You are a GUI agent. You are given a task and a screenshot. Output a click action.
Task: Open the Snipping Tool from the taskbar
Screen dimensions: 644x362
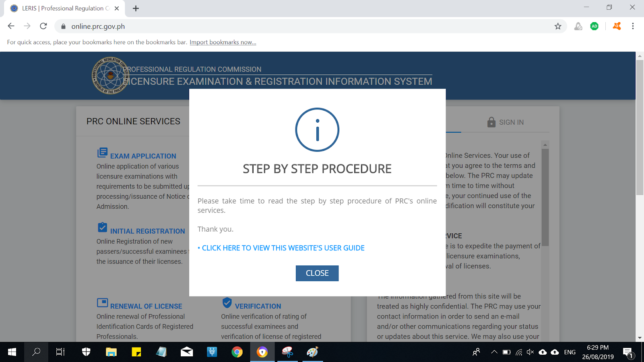pos(287,352)
